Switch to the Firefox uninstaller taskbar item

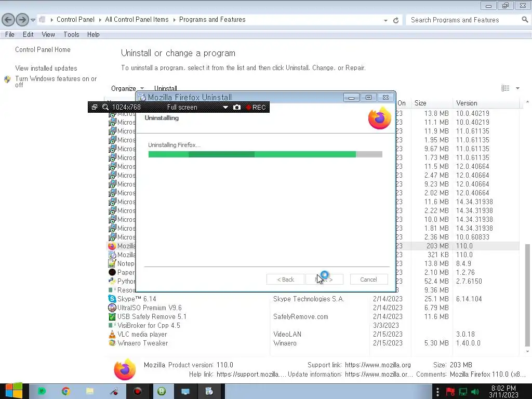pos(209,391)
